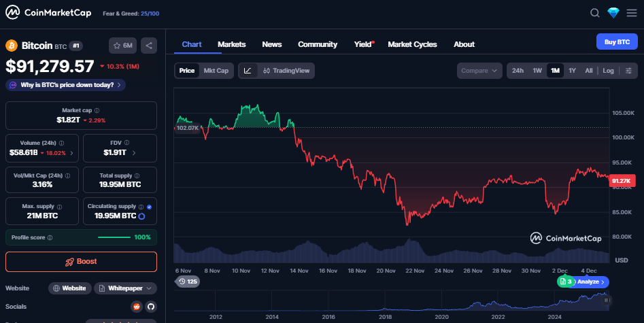Set chart range to 24h
Screen dimensions: 644x323
(518, 71)
